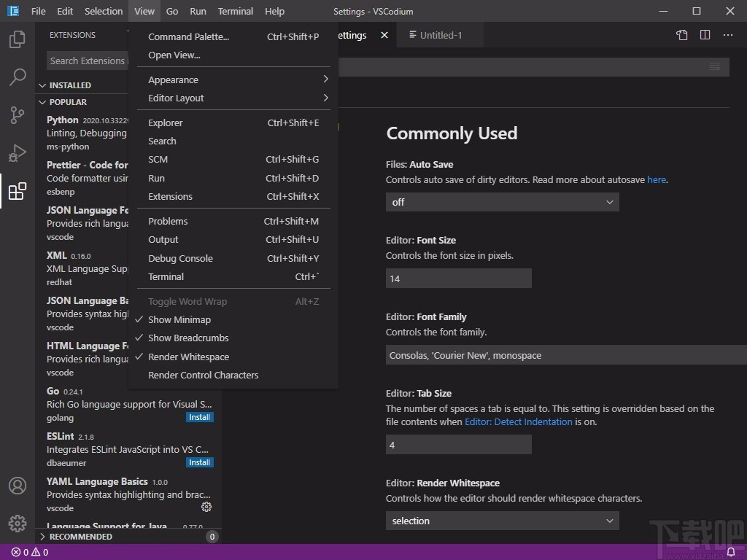Open the Explorer icon in the activity bar
The image size is (747, 560).
click(x=18, y=39)
